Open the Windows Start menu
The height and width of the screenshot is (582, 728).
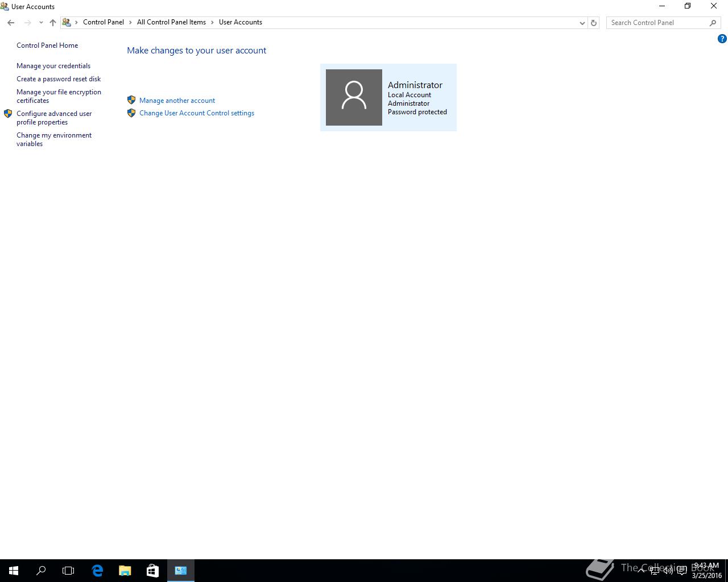(x=14, y=571)
